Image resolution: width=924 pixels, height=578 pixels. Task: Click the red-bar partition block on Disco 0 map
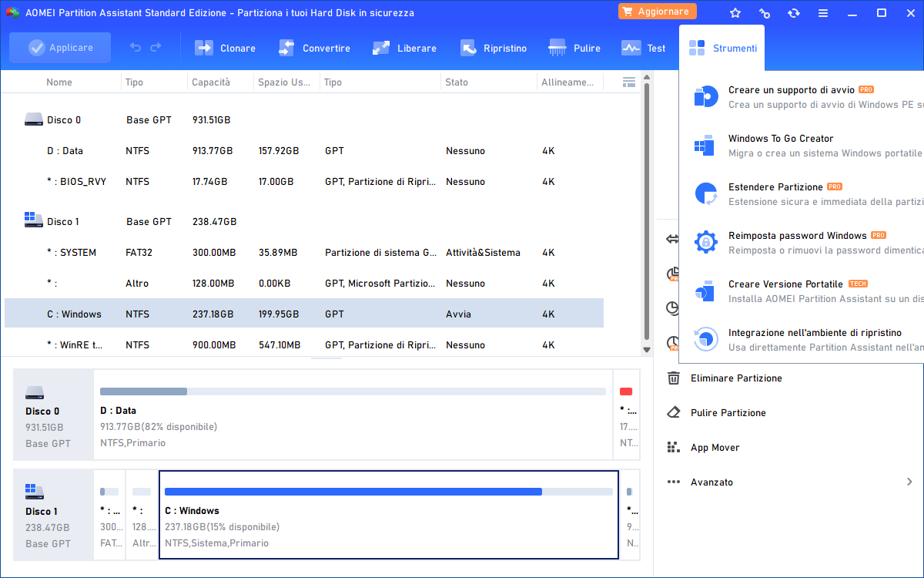point(626,415)
